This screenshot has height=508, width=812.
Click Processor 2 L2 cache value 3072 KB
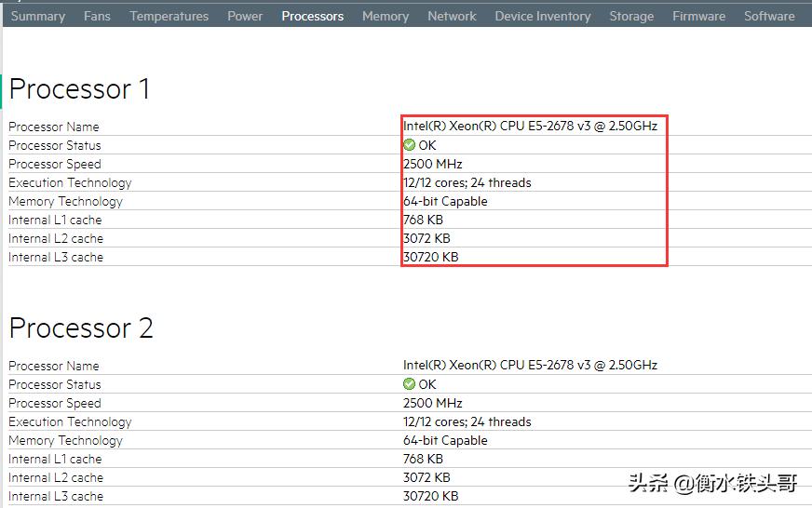(x=426, y=477)
